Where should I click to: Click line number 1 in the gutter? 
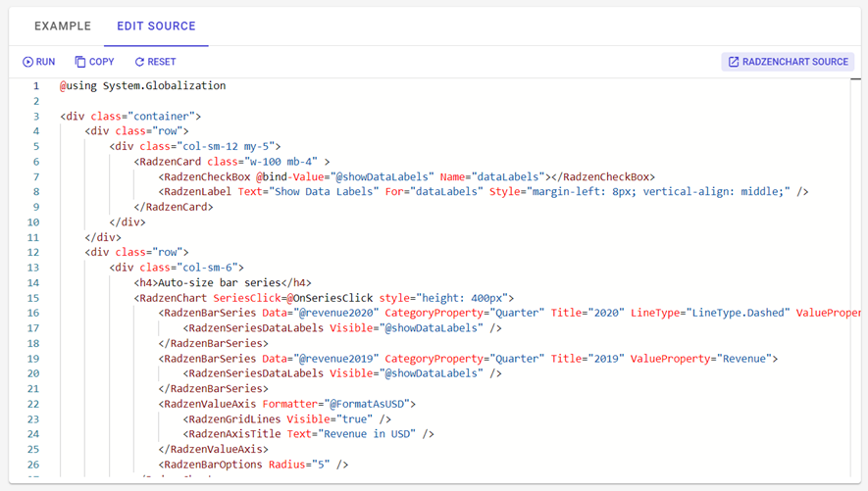[36, 86]
